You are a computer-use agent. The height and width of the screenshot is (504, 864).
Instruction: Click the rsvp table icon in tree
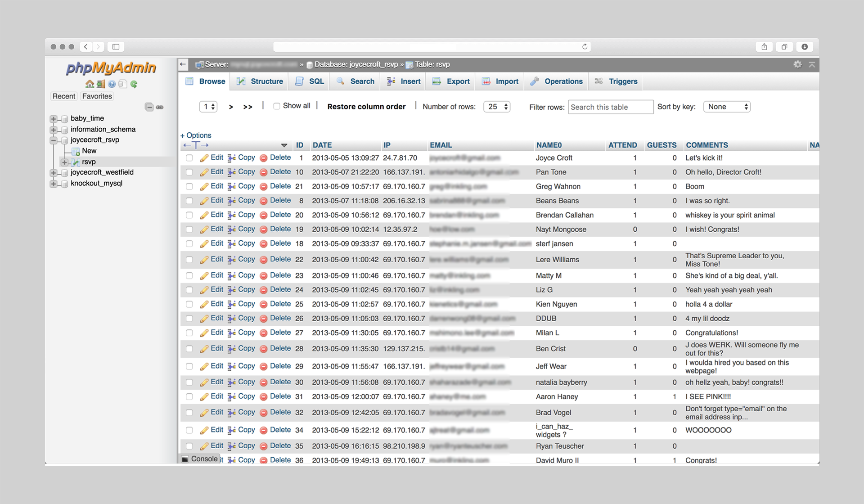[x=76, y=162]
